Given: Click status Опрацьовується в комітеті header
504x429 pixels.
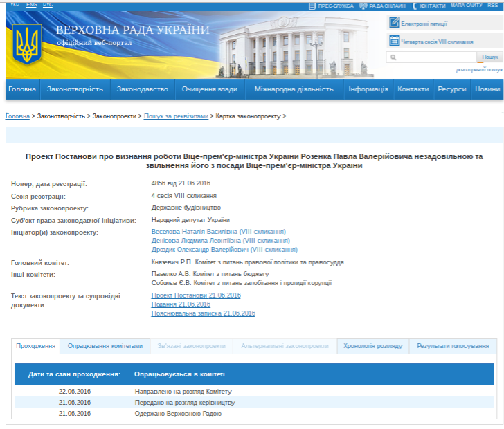Looking at the screenshot, I should (179, 374).
